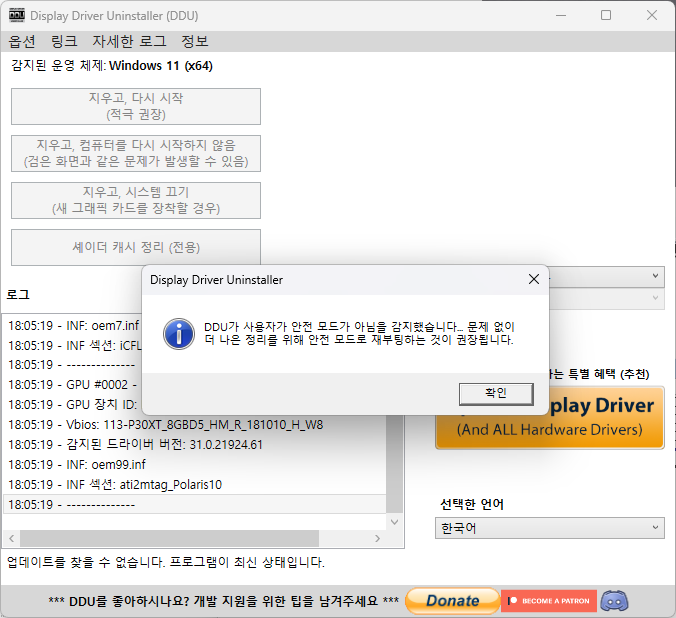Click the Donate PayPal button
The width and height of the screenshot is (676, 618).
pyautogui.click(x=452, y=601)
